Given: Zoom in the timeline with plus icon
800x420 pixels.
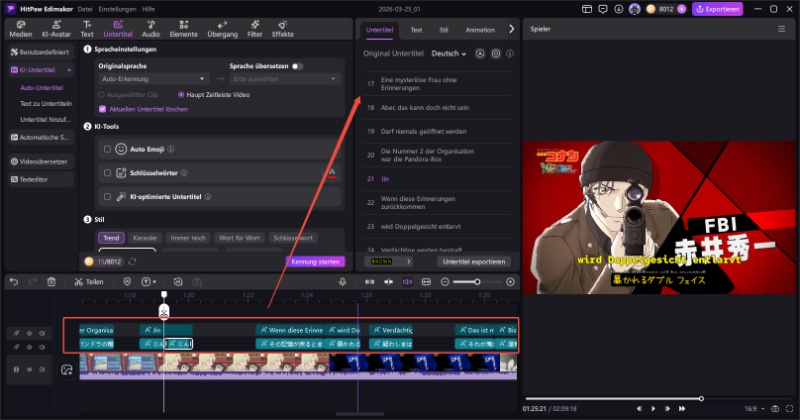Looking at the screenshot, I should (x=510, y=282).
